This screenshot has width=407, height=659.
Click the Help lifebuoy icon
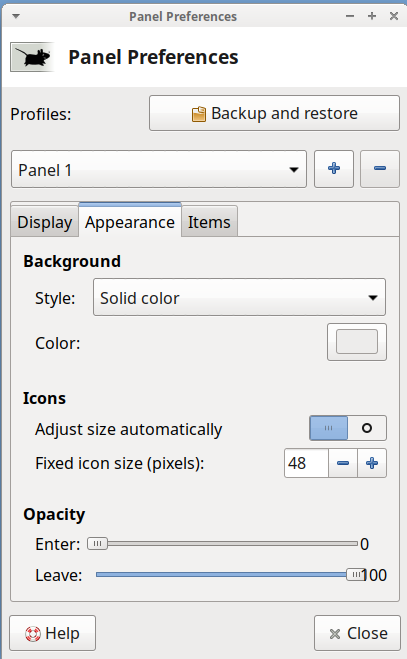(x=33, y=634)
